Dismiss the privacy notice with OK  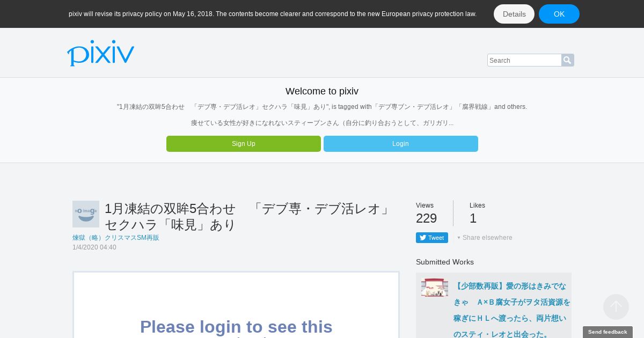tap(559, 14)
